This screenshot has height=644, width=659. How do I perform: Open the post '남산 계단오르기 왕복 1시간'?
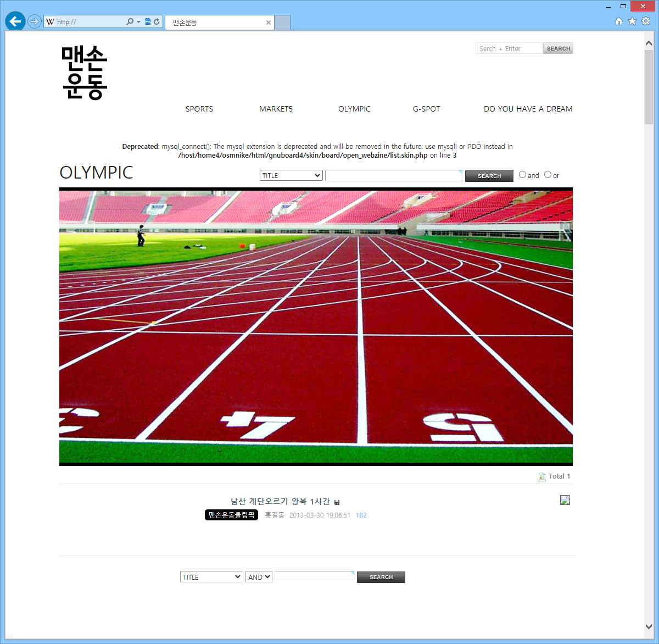click(280, 501)
